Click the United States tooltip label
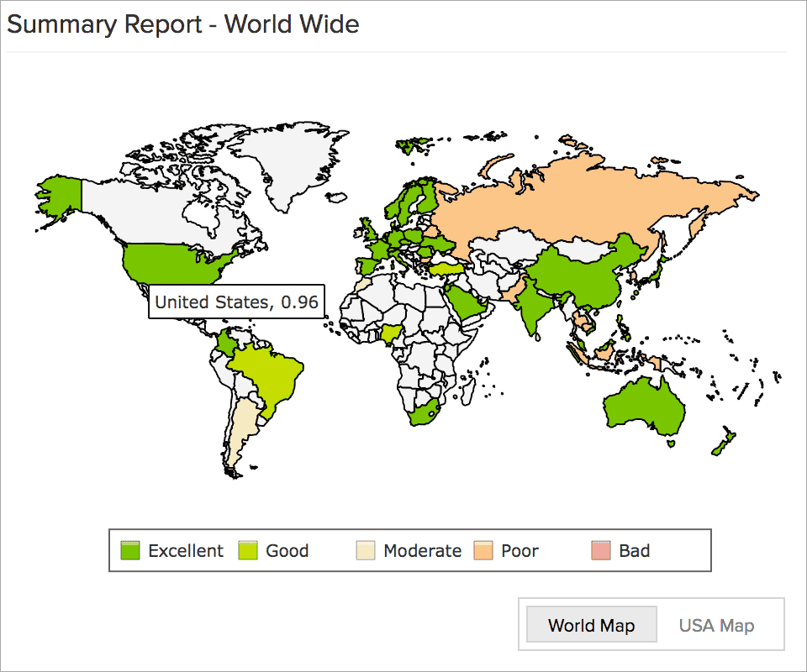The height and width of the screenshot is (672, 807). [x=236, y=302]
